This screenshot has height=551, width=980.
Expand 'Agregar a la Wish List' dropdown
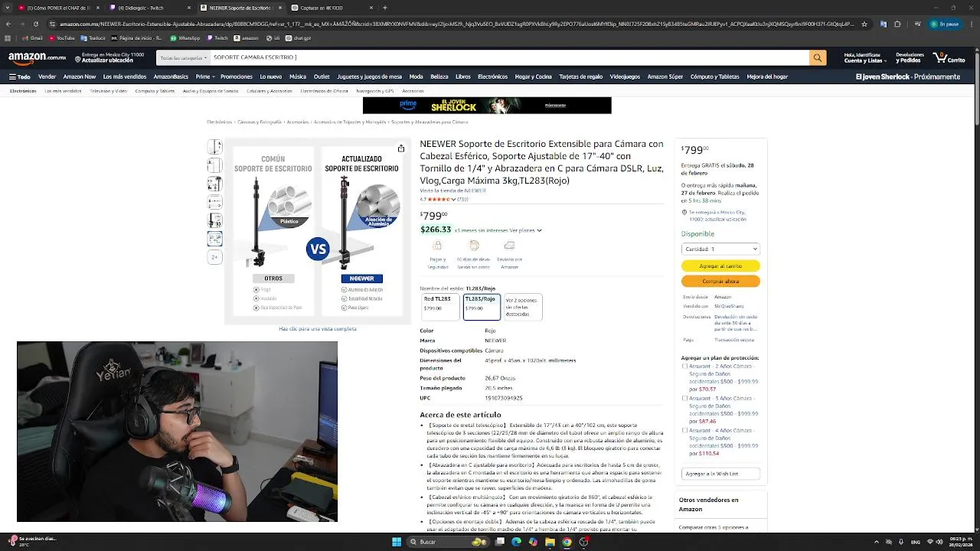coord(720,474)
